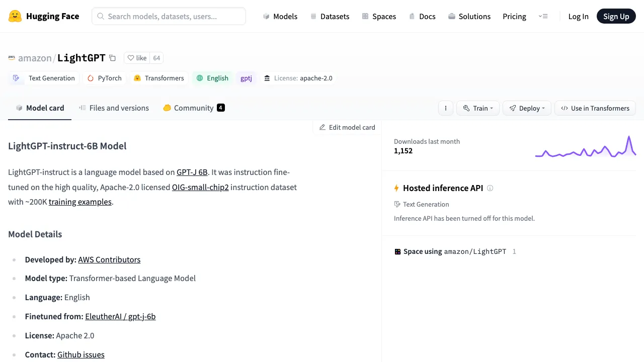Open the Pricing page
Viewport: 644px width, 362px height.
point(514,16)
